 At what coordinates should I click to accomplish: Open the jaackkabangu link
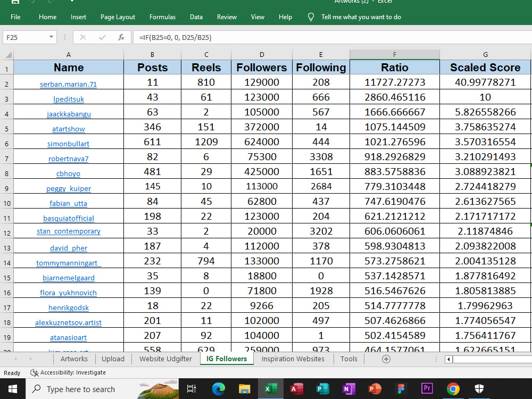point(69,114)
